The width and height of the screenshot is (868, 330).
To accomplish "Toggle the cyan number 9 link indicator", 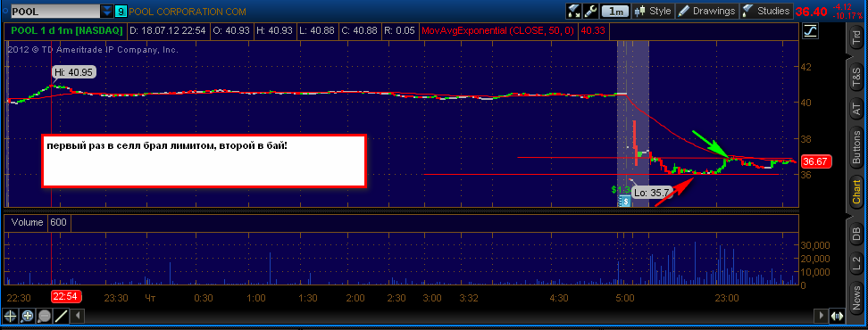I will click(x=121, y=11).
